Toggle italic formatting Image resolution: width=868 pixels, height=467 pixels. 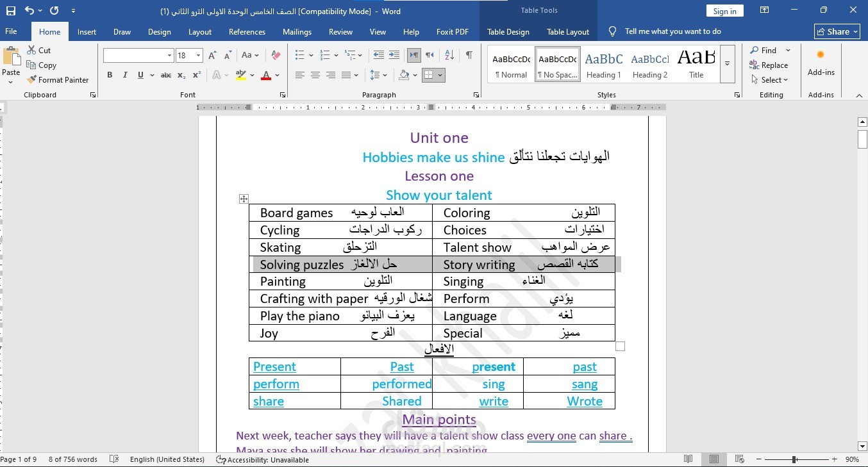point(125,75)
